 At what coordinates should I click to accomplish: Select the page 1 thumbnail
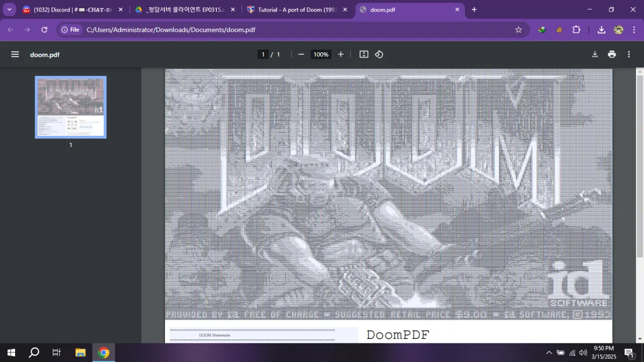click(x=70, y=107)
